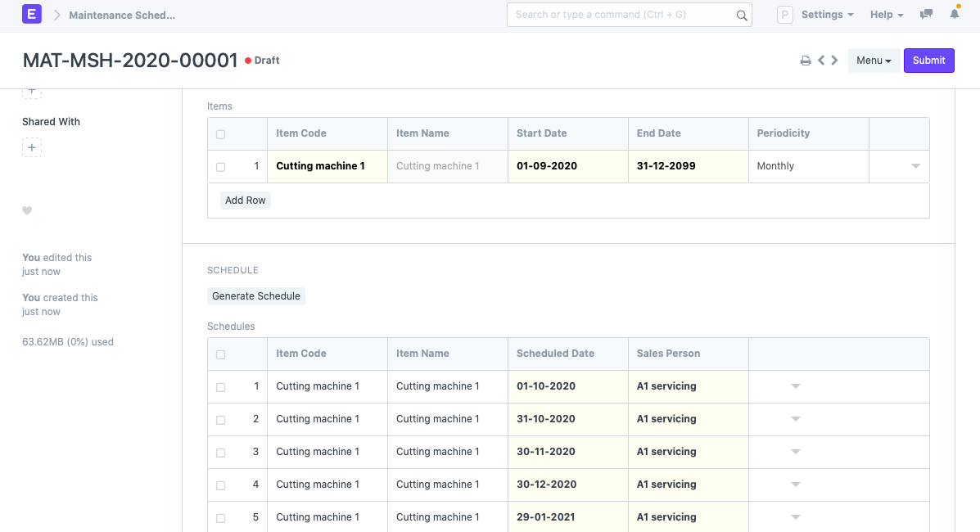The image size is (980, 532).
Task: Expand schedule row dated 31-10-2020
Action: click(795, 419)
